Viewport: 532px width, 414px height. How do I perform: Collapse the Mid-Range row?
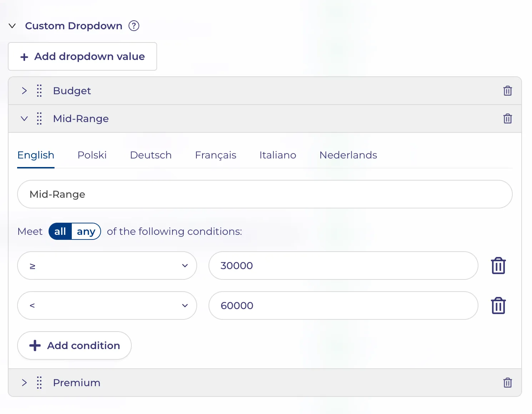click(24, 118)
